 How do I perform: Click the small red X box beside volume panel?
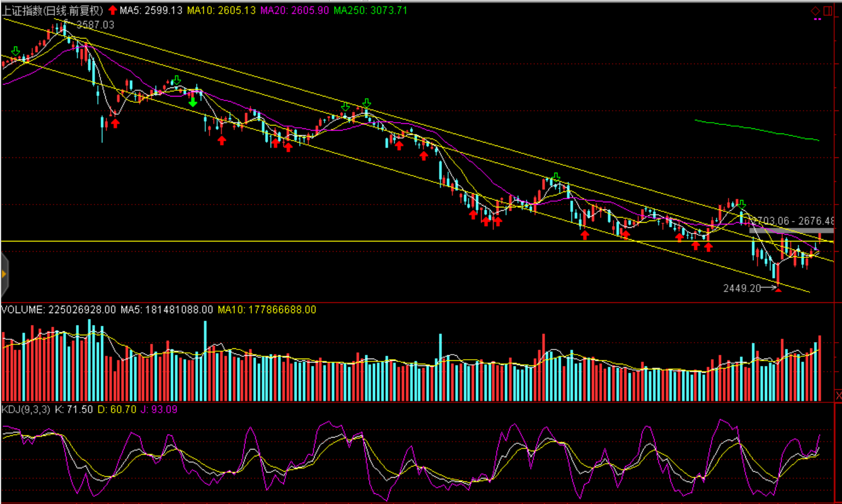click(x=838, y=395)
